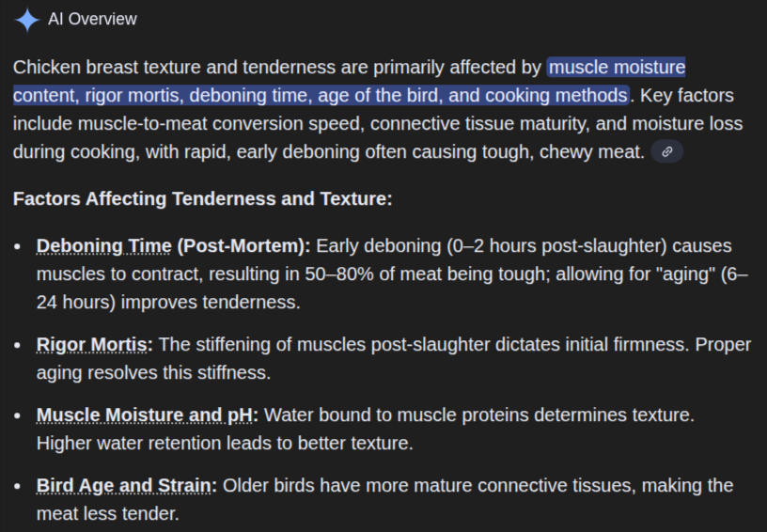Click the bullet before Muscle Moisture and pH
The width and height of the screenshot is (767, 532).
[18, 415]
